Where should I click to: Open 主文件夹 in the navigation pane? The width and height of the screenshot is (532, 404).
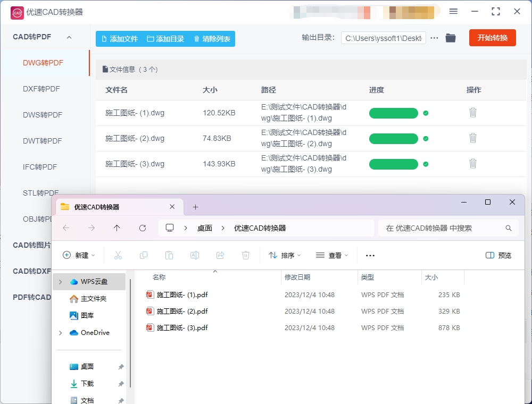pyautogui.click(x=88, y=299)
